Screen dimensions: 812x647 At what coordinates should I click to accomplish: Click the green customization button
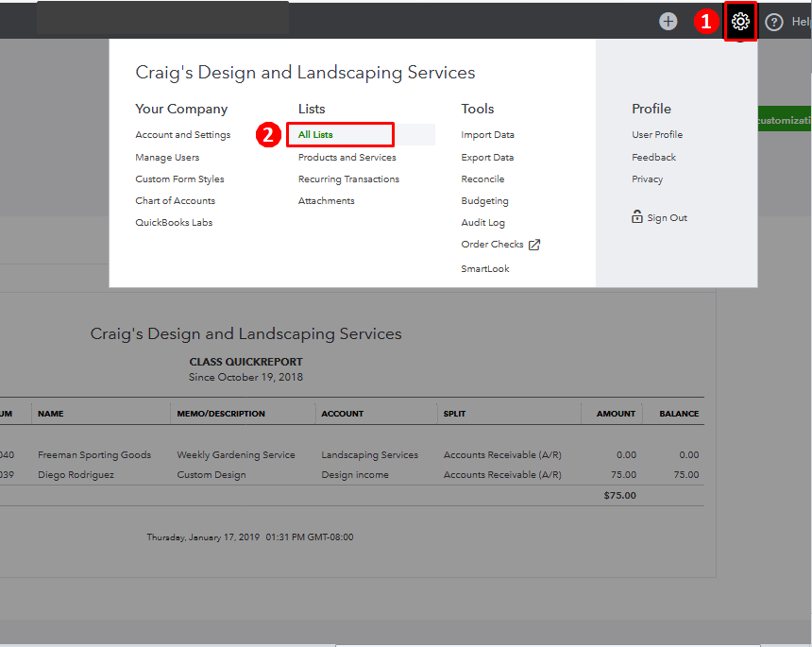(785, 119)
